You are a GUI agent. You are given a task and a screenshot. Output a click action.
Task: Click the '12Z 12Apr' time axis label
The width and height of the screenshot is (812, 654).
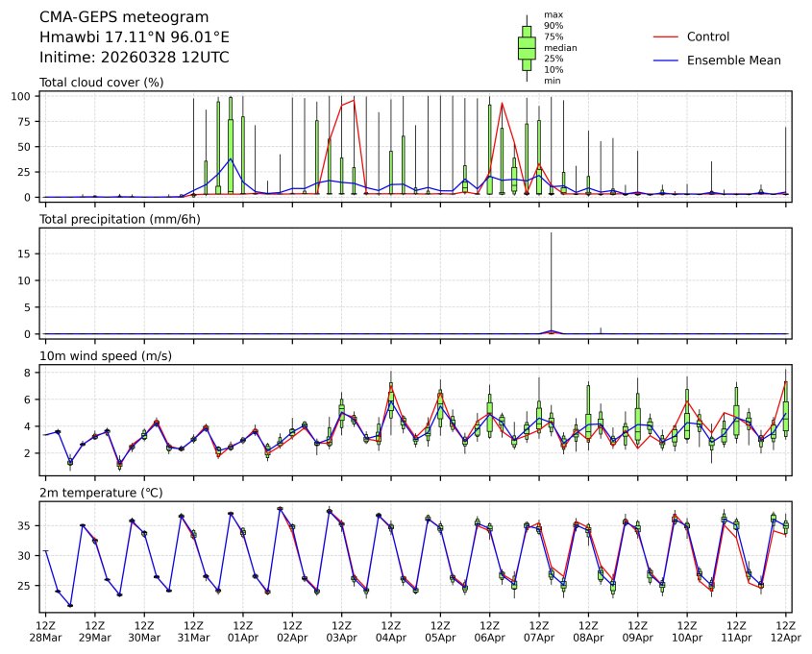point(786,631)
